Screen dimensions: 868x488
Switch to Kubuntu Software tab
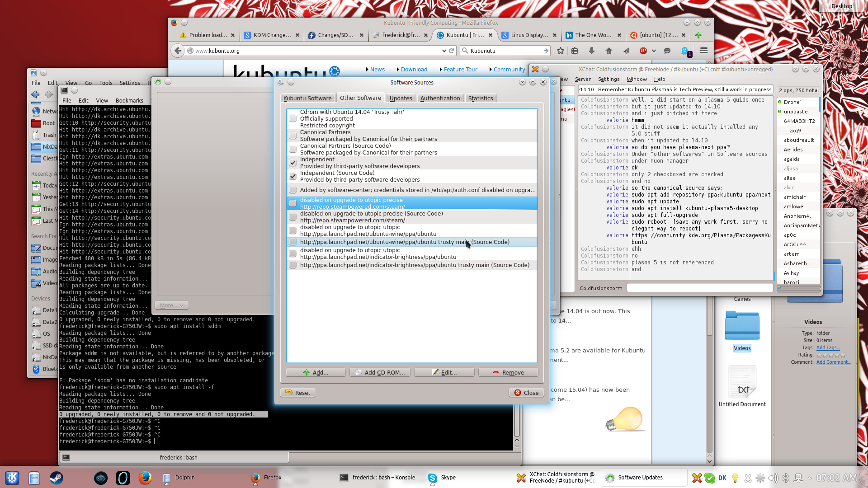tap(307, 98)
